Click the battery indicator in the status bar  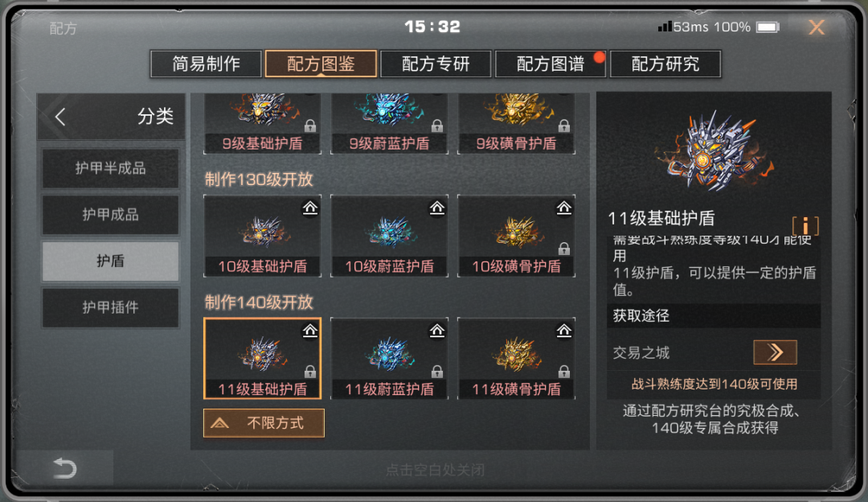click(x=768, y=27)
